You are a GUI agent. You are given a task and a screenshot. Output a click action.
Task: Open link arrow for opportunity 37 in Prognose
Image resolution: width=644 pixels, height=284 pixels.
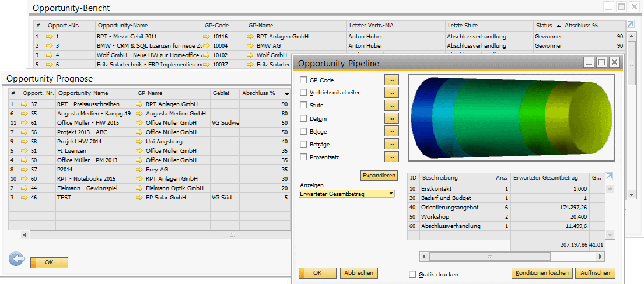coord(25,104)
